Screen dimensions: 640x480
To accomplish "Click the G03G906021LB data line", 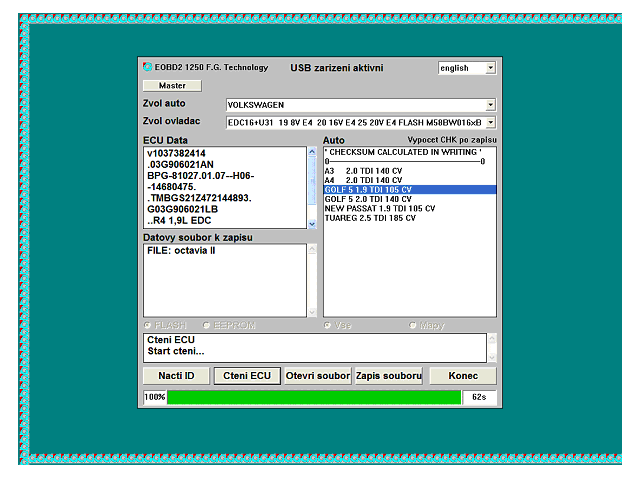I will pos(182,209).
